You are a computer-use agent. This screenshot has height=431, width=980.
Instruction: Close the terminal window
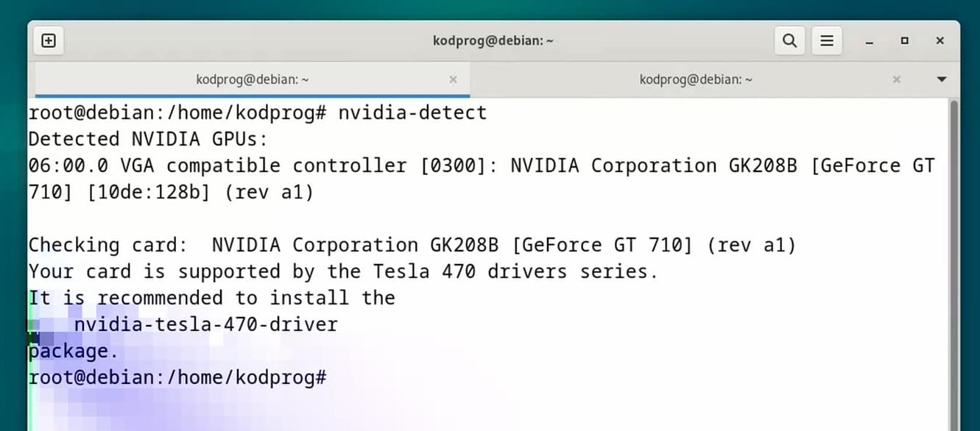(940, 41)
